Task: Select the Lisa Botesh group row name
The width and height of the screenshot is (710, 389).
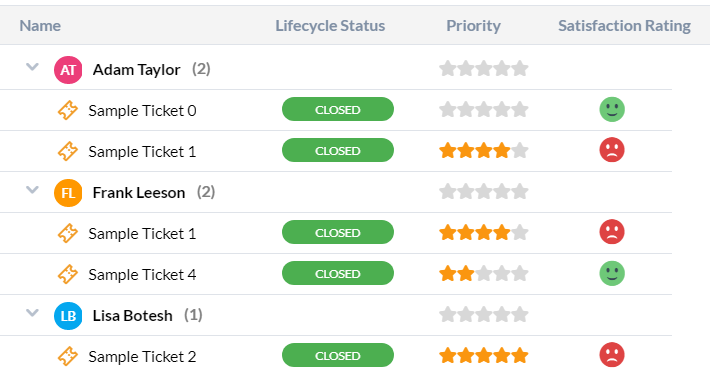Action: point(132,316)
